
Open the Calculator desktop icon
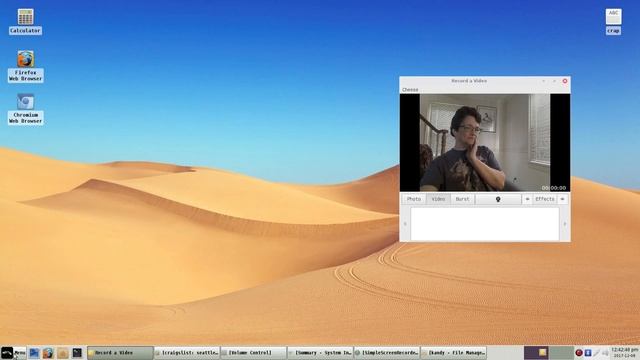tap(25, 22)
